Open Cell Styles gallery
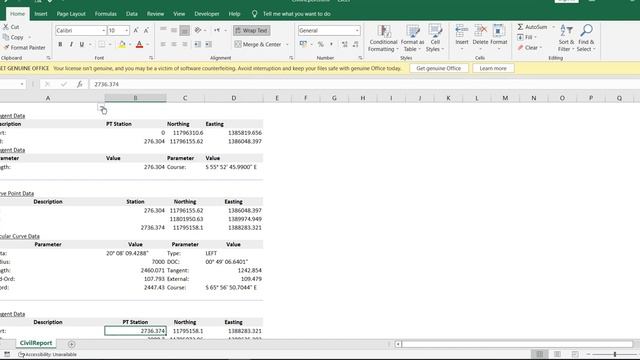 coord(435,38)
